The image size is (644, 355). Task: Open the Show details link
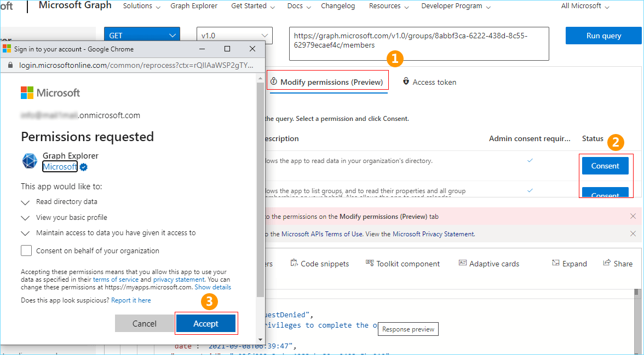212,287
